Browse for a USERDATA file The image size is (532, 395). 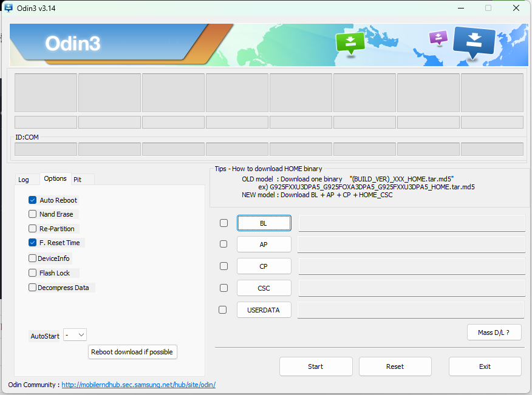(x=264, y=310)
